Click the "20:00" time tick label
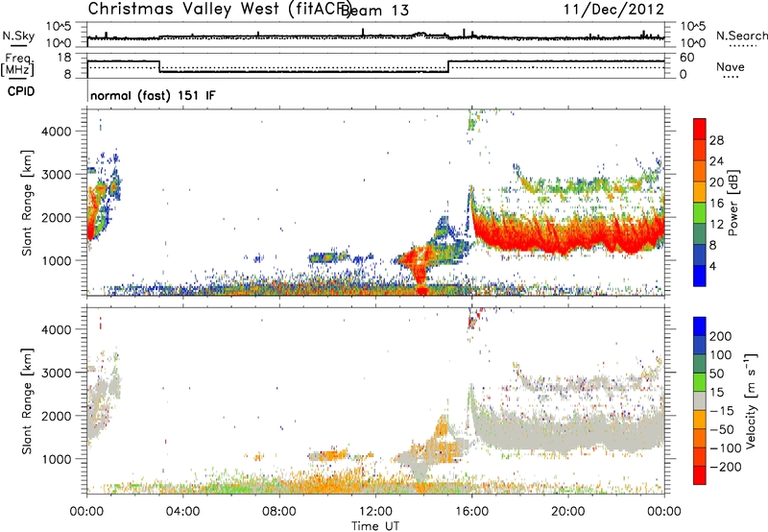 [567, 512]
